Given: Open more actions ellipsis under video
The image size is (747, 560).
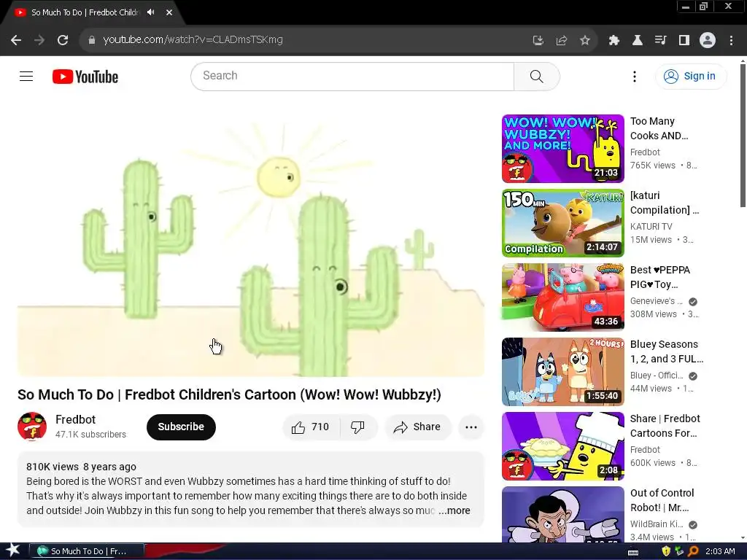Looking at the screenshot, I should point(471,427).
